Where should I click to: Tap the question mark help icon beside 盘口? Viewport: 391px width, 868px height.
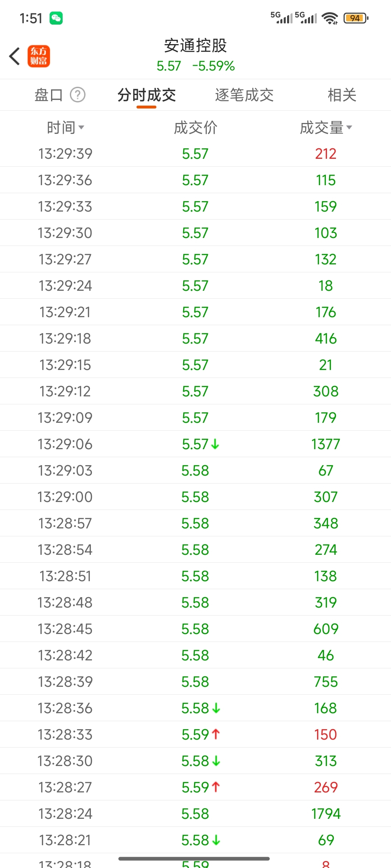point(77,95)
